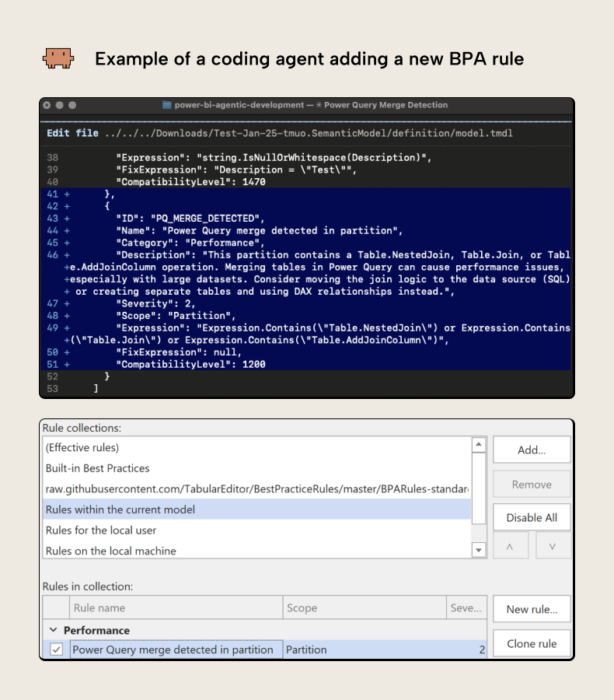This screenshot has width=614, height=700.
Task: Collapse the Performance category chevron
Action: click(x=54, y=630)
